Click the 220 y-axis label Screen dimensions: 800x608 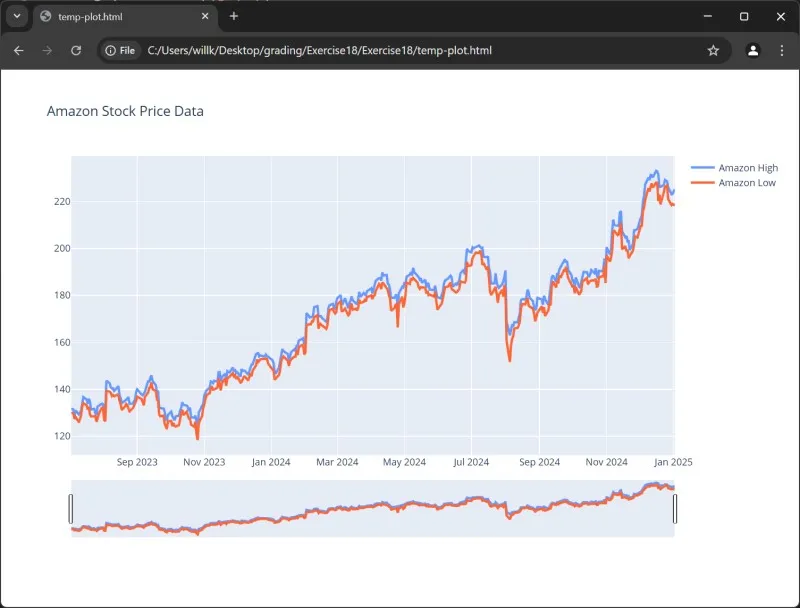[x=62, y=201]
